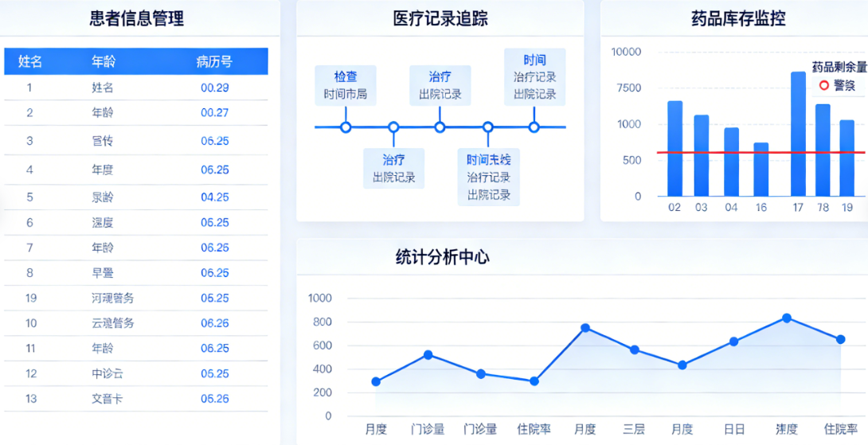Click the 早置 cell in row 8
Screen dimensions: 868x445
103,273
